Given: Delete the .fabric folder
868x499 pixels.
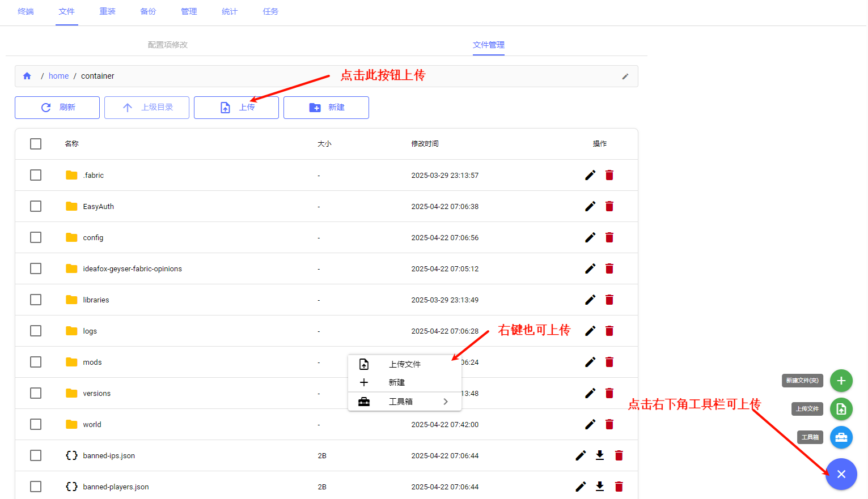Looking at the screenshot, I should click(609, 175).
